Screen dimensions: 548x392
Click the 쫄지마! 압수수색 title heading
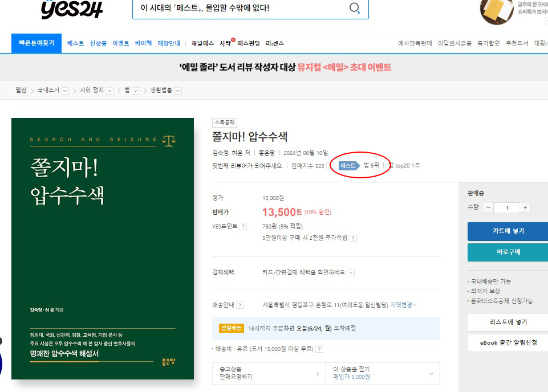tap(250, 137)
